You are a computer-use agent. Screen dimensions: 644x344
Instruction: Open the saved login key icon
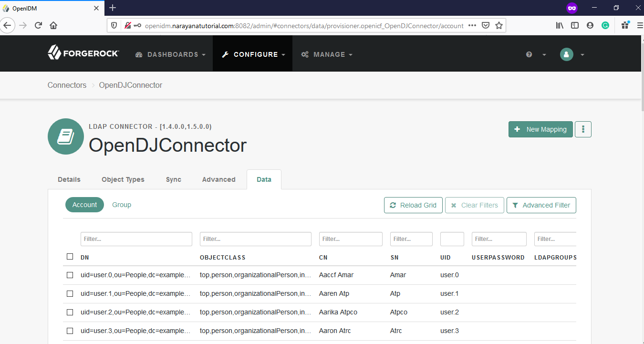[137, 26]
